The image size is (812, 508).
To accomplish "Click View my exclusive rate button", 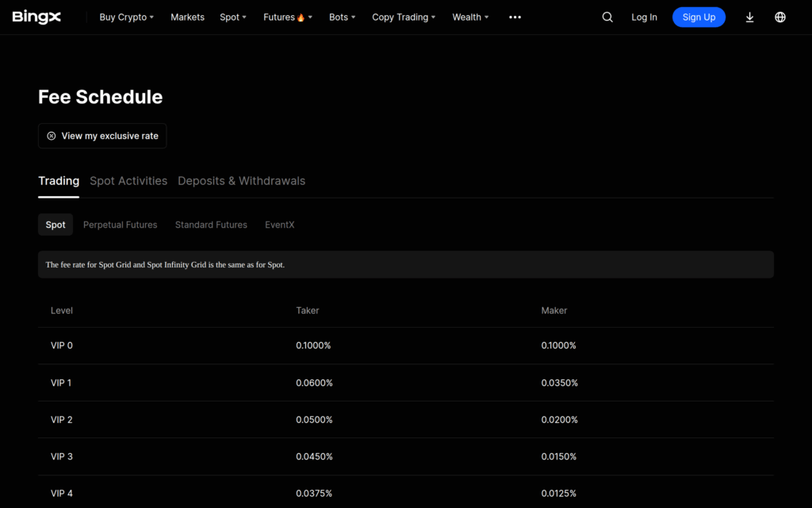I will point(102,136).
